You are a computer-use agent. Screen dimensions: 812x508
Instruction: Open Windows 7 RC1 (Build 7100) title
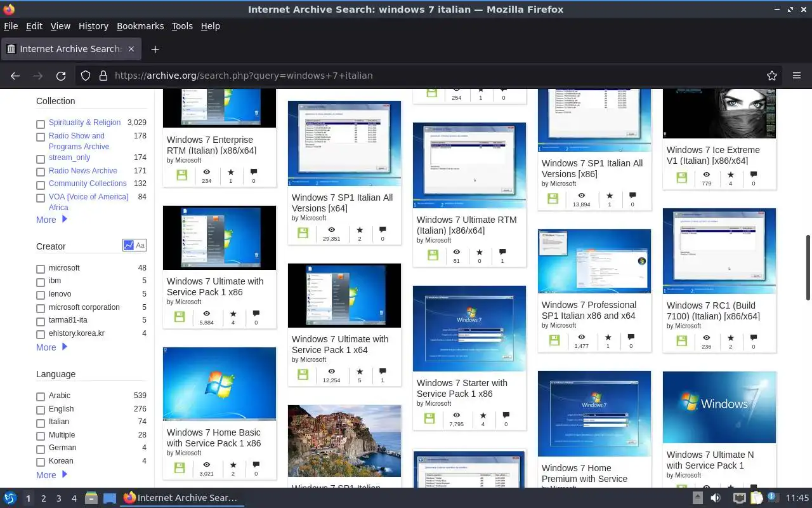pos(713,311)
